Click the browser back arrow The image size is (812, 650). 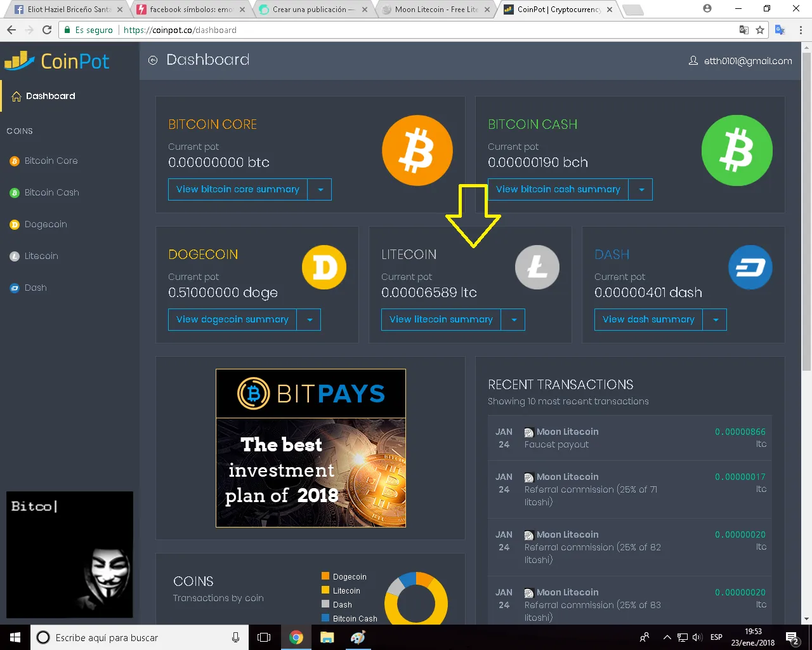coord(11,30)
